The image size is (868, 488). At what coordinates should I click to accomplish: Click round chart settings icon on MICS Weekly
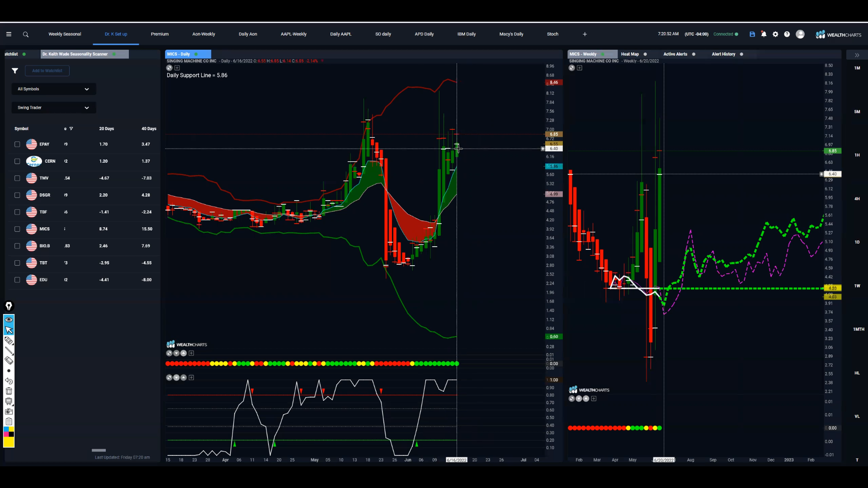(x=572, y=68)
